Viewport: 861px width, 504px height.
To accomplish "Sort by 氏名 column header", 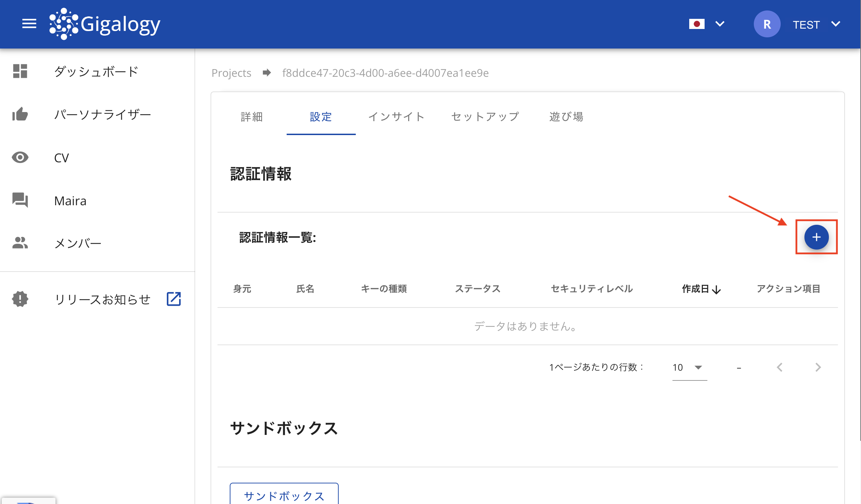I will (x=305, y=289).
